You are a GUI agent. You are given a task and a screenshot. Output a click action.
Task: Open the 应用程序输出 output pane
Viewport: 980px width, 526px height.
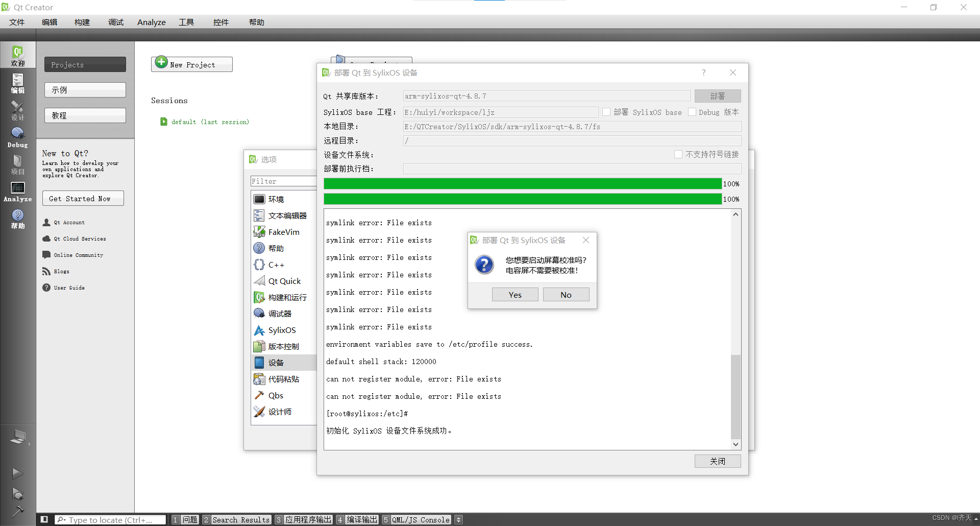click(x=304, y=519)
